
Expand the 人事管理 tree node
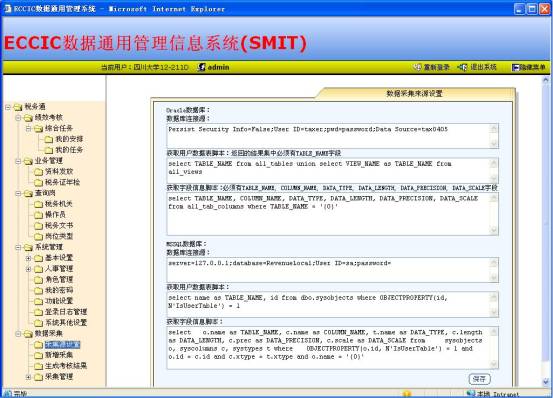(x=29, y=269)
